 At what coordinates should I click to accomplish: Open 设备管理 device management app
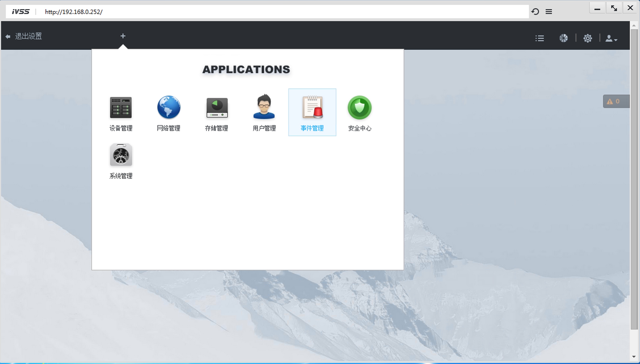pos(121,108)
